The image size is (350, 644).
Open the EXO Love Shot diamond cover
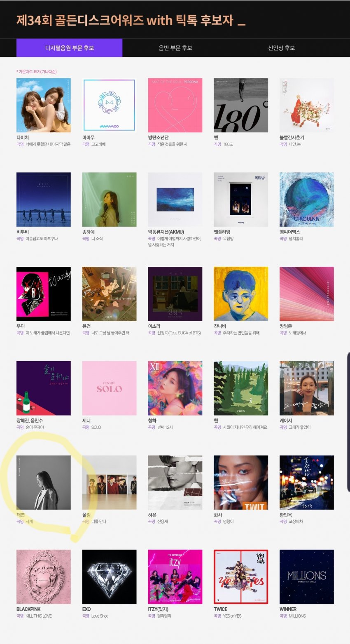coord(109,577)
